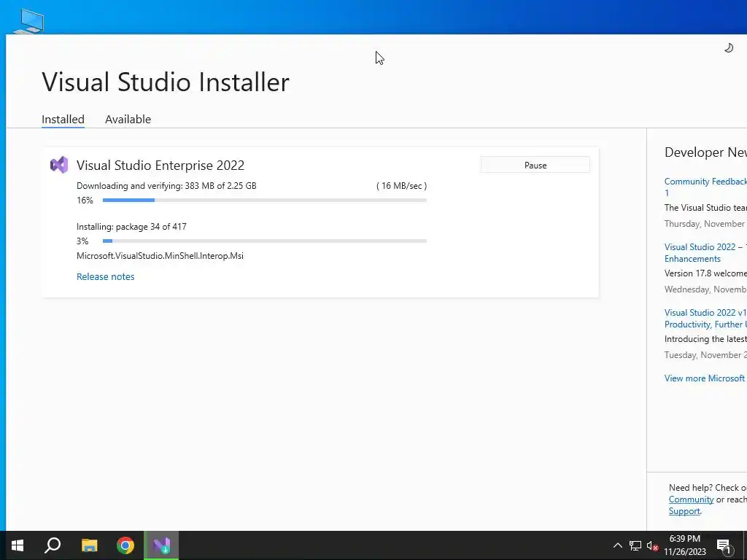Click the muted volume tray icon

652,545
